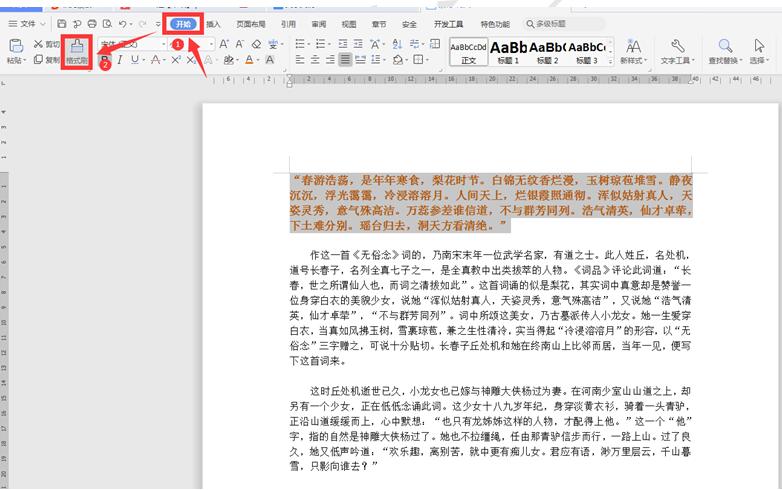Redo the last undone action
Image resolution: width=782 pixels, height=490 pixels.
click(143, 23)
